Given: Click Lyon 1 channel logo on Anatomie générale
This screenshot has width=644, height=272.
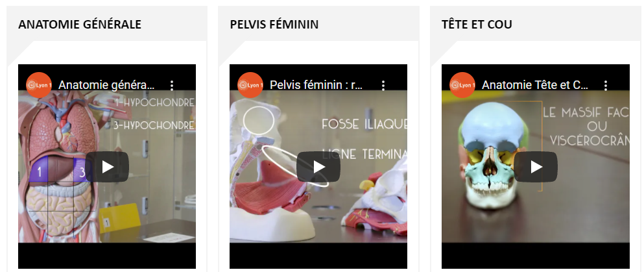Looking at the screenshot, I should click(x=39, y=85).
